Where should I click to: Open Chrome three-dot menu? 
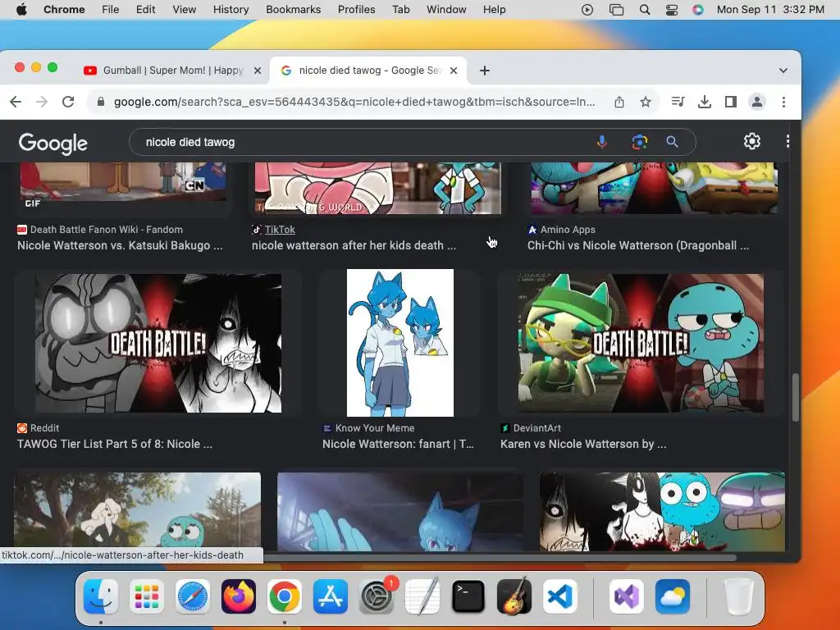[783, 102]
